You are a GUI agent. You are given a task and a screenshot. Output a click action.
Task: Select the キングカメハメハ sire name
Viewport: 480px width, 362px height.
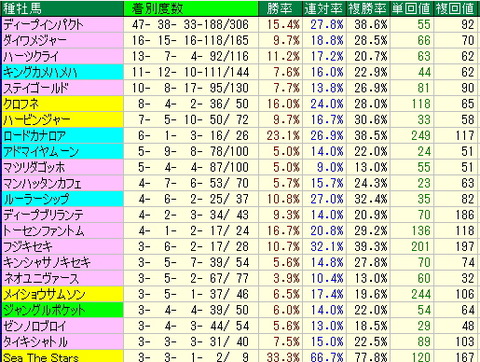coord(40,72)
